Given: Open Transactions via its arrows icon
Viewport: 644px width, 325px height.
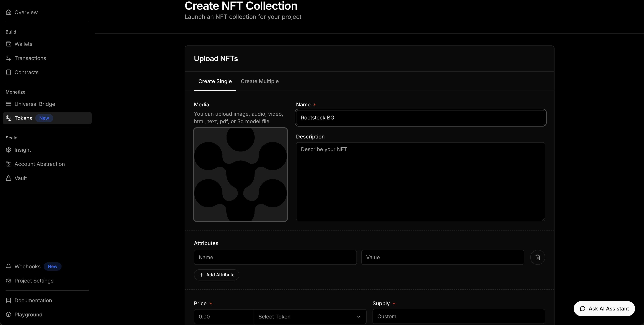Looking at the screenshot, I should tap(9, 58).
